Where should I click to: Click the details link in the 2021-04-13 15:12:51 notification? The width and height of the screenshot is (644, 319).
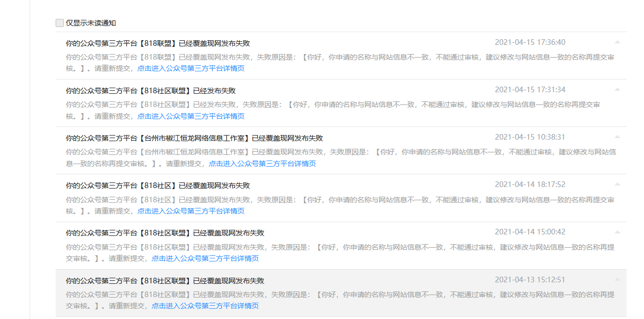(205, 306)
